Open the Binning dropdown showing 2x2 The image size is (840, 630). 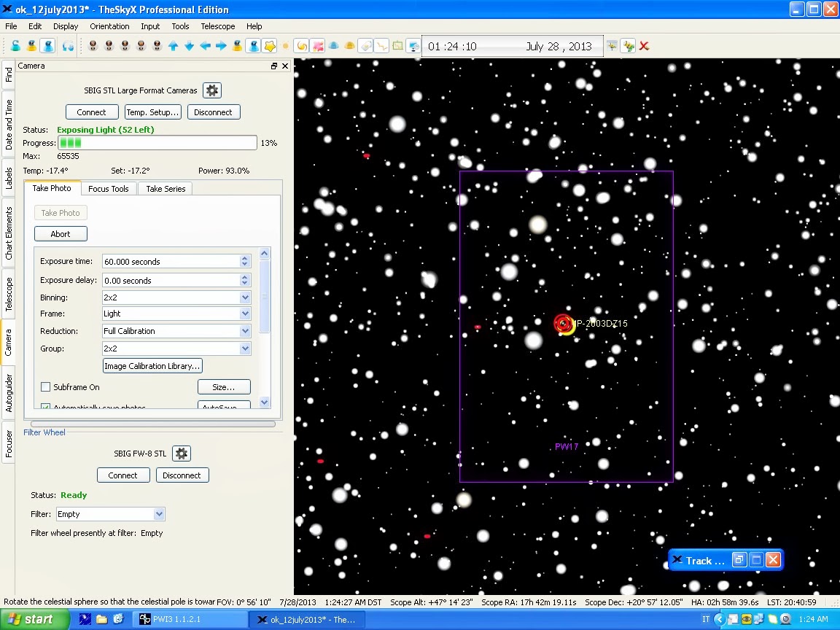tap(246, 297)
